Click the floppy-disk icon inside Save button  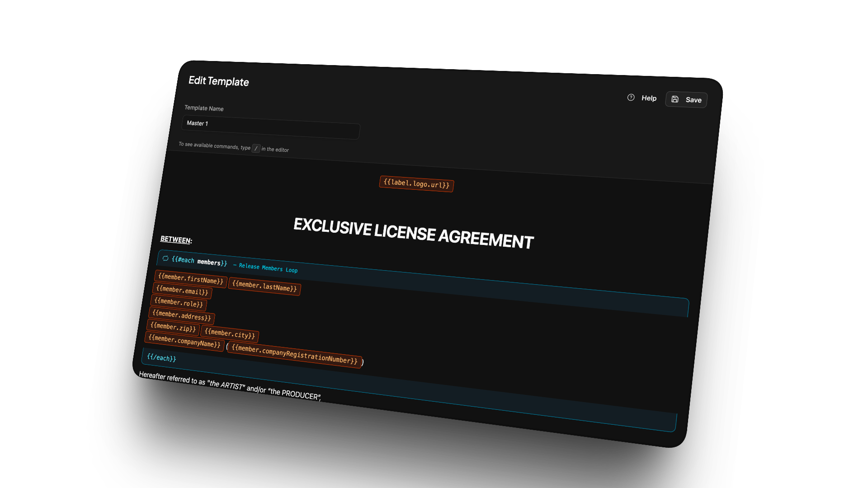[675, 99]
